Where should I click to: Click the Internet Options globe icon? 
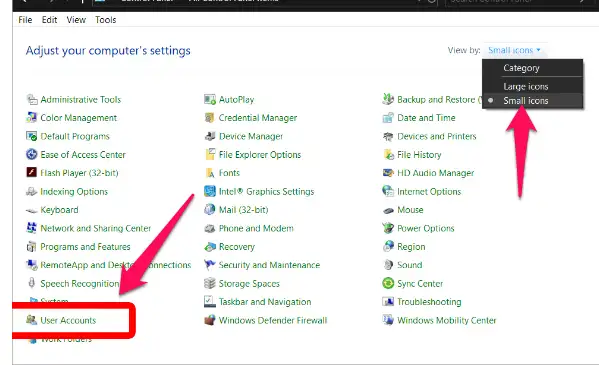click(388, 191)
